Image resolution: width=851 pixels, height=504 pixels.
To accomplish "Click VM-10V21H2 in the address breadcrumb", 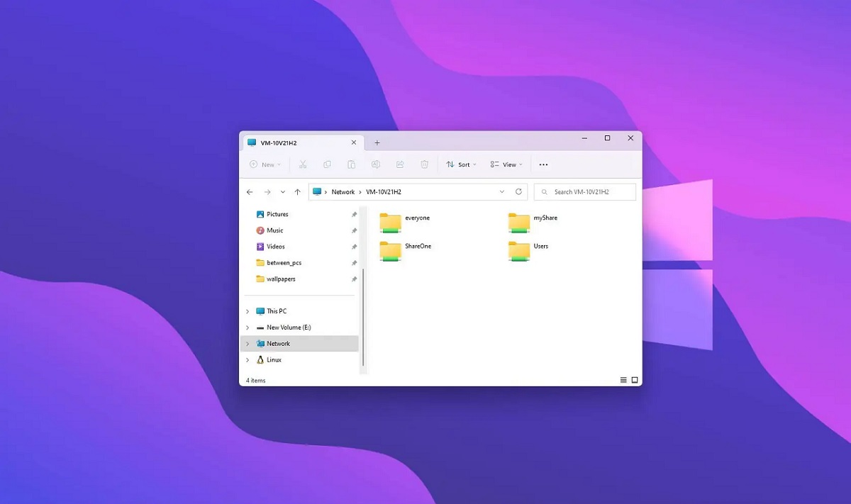I will [x=384, y=192].
